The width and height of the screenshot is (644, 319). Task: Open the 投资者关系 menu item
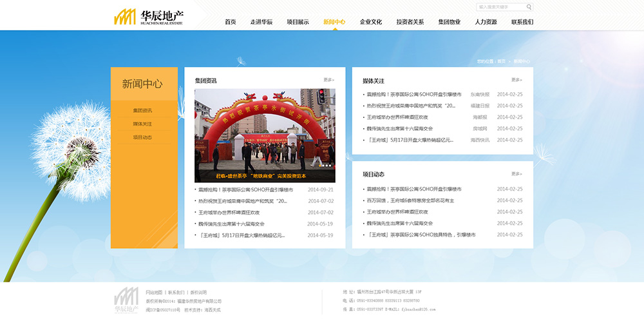(x=410, y=22)
